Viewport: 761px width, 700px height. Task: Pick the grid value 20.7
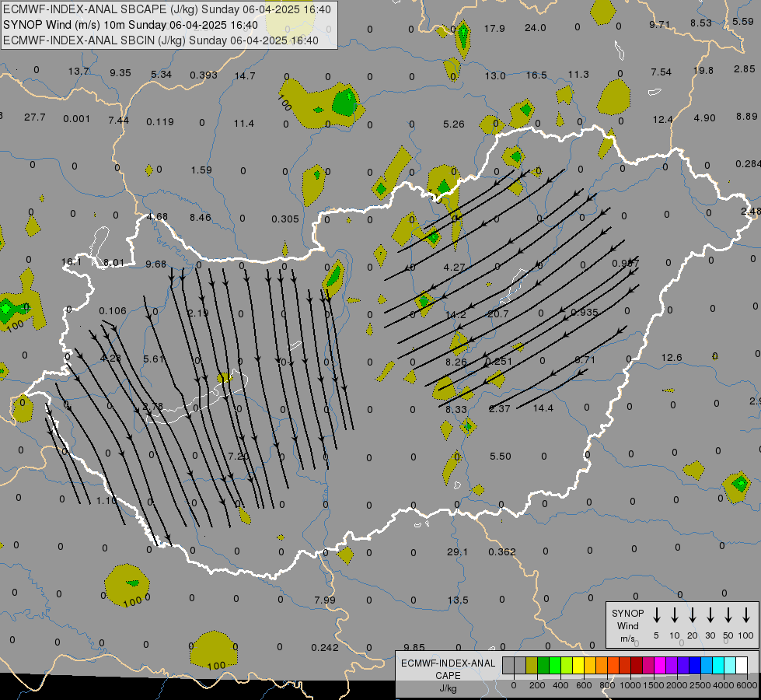(498, 314)
